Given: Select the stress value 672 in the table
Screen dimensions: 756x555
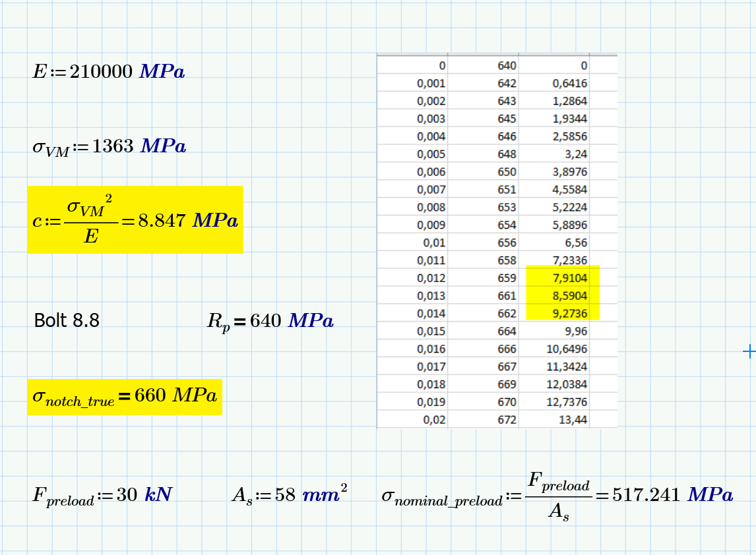Looking at the screenshot, I should pyautogui.click(x=503, y=419).
